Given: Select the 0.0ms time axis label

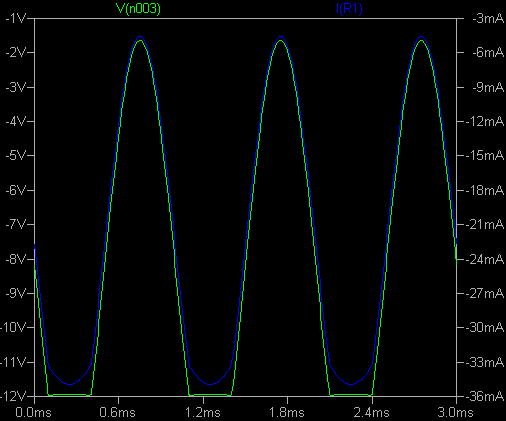Looking at the screenshot, I should coord(33,413).
